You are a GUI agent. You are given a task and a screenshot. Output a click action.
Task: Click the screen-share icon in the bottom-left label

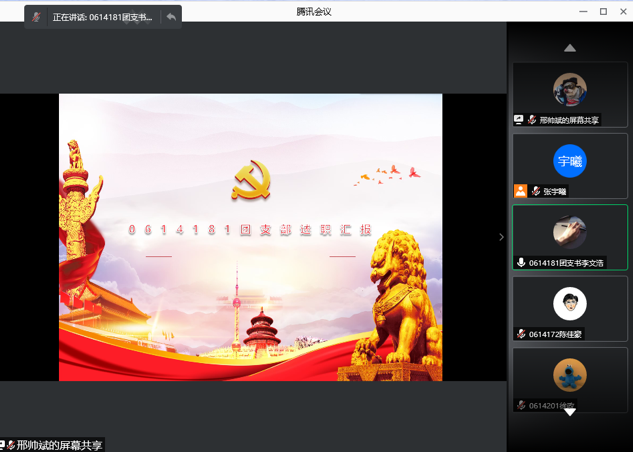pyautogui.click(x=3, y=445)
